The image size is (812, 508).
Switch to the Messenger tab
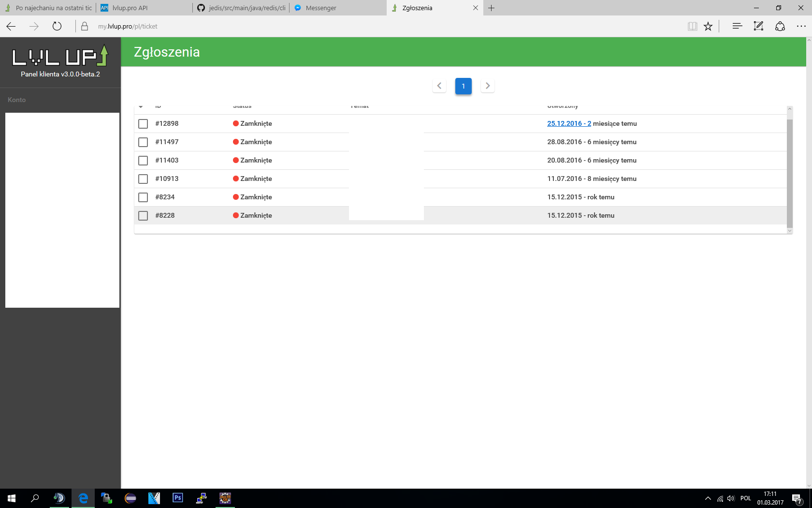(x=321, y=8)
